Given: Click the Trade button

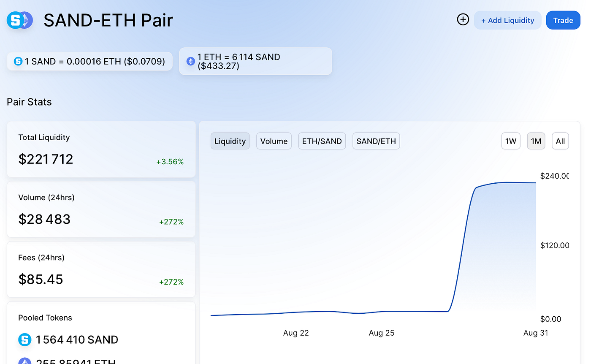Looking at the screenshot, I should (x=563, y=20).
